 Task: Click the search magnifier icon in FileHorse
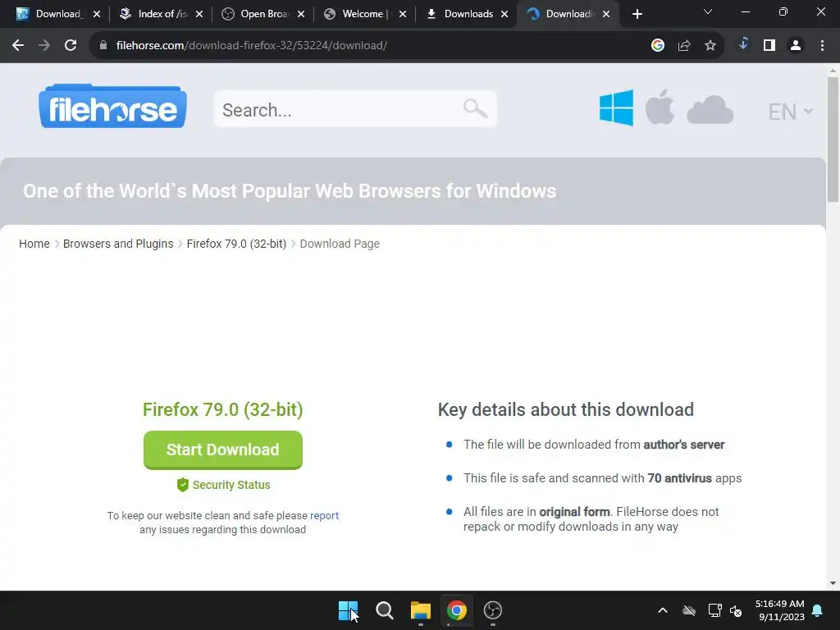point(475,109)
